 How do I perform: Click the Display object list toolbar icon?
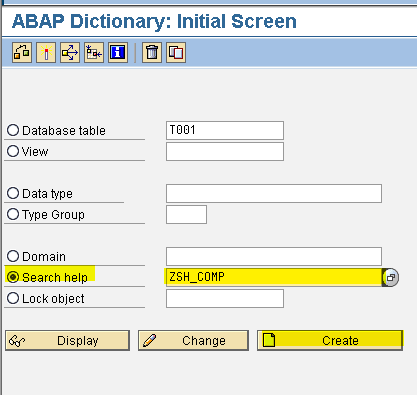(94, 53)
